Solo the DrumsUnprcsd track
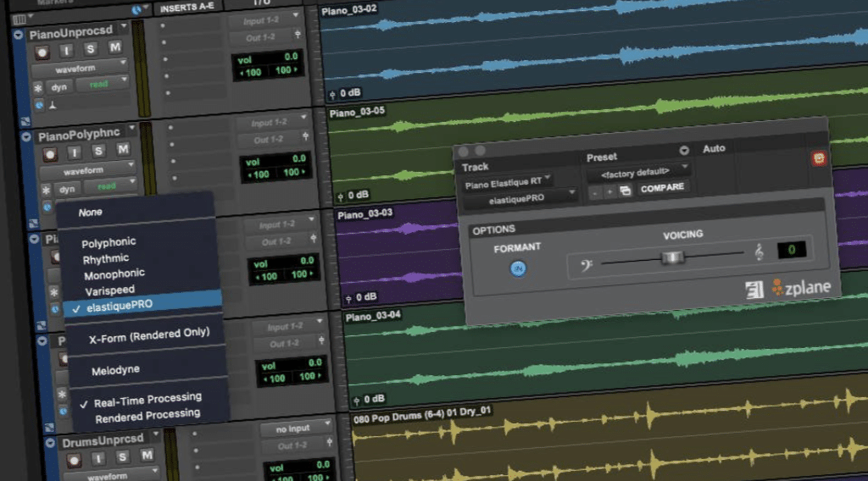Viewport: 868px width, 481px height. [x=122, y=456]
